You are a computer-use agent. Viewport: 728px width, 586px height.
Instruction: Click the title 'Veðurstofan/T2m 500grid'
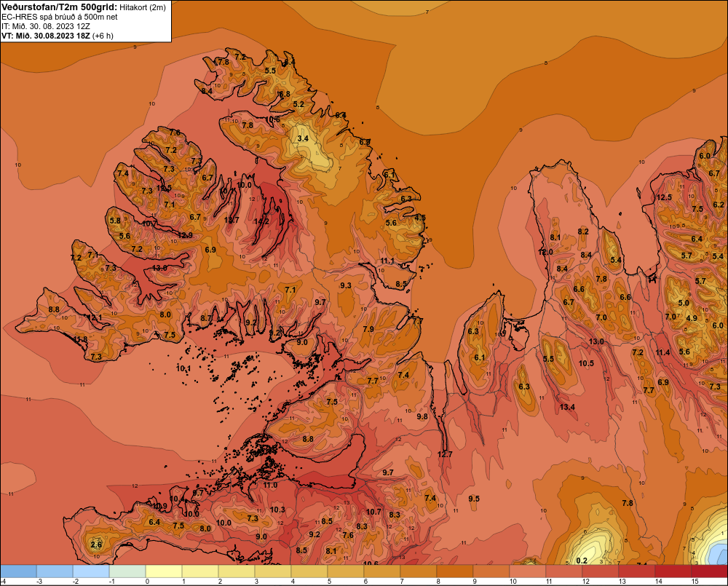pyautogui.click(x=59, y=7)
